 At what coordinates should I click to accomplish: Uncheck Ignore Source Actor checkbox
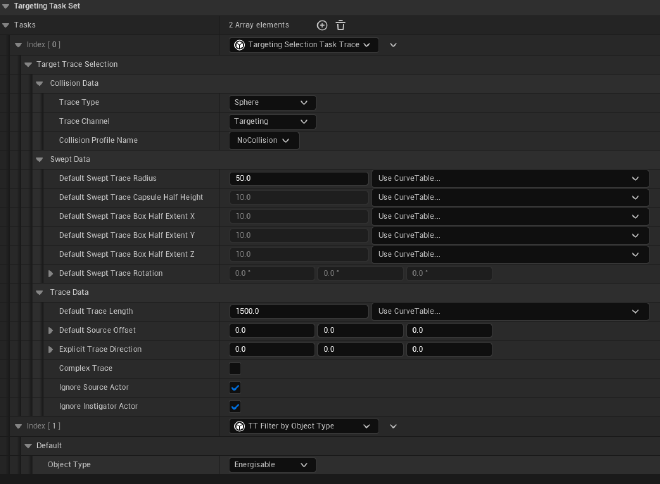pyautogui.click(x=235, y=387)
